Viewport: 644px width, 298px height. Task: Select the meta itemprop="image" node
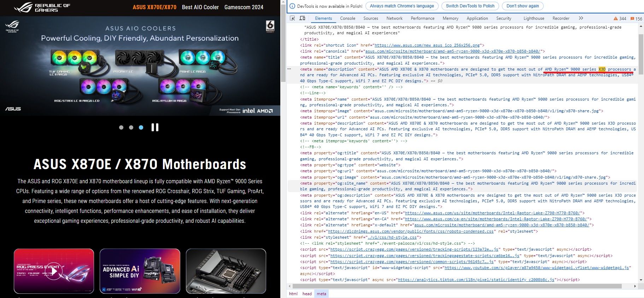click(x=452, y=111)
